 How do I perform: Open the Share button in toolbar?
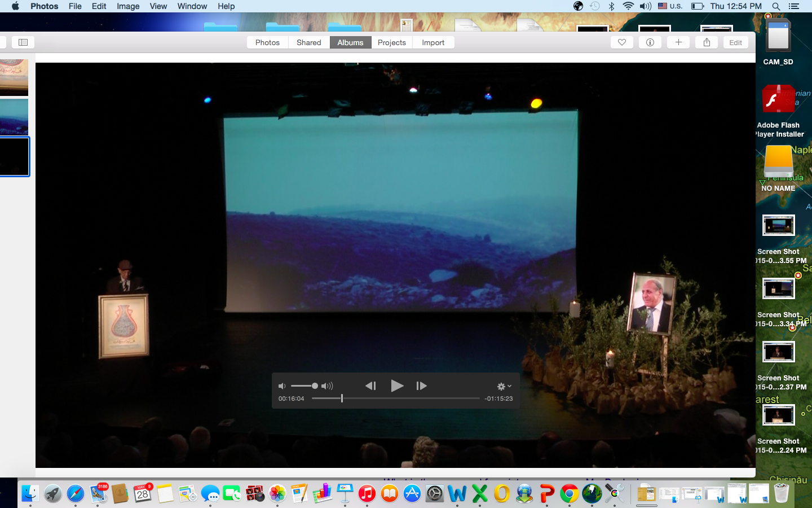pyautogui.click(x=707, y=42)
